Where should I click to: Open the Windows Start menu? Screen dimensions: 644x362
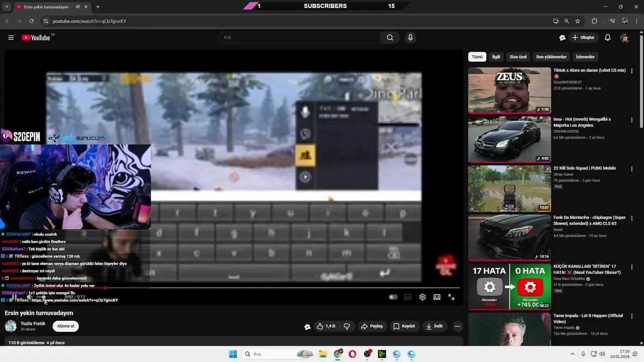click(x=233, y=354)
